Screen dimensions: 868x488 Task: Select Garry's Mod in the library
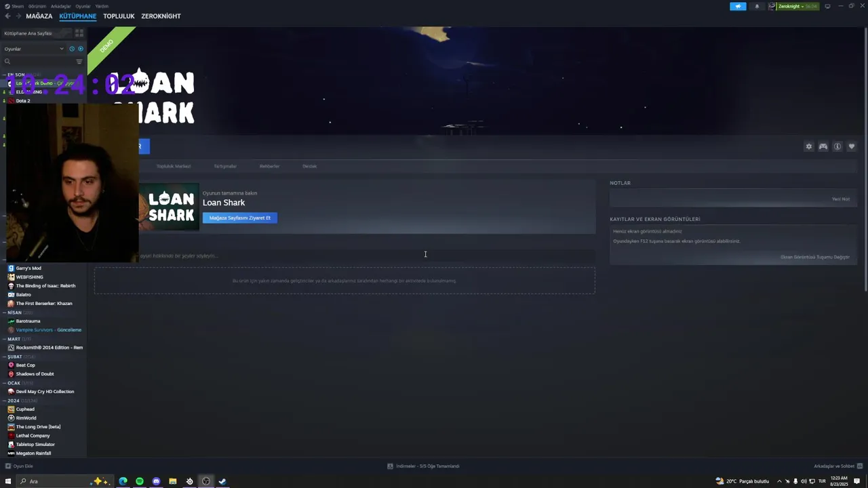point(28,268)
